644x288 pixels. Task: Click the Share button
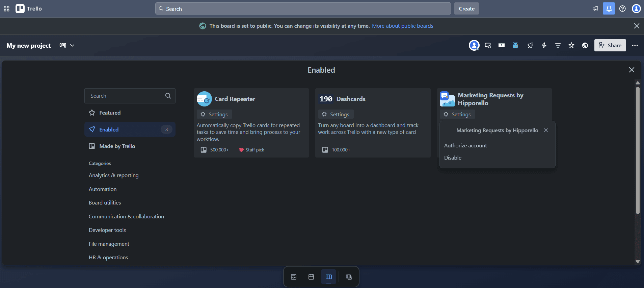[x=610, y=45]
